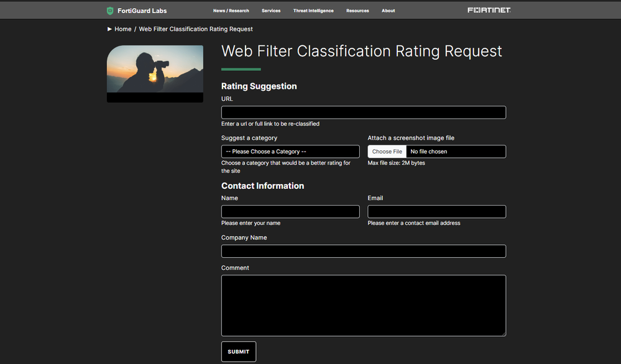Screen dimensions: 621x364
Task: Open the About menu
Action: tap(388, 11)
